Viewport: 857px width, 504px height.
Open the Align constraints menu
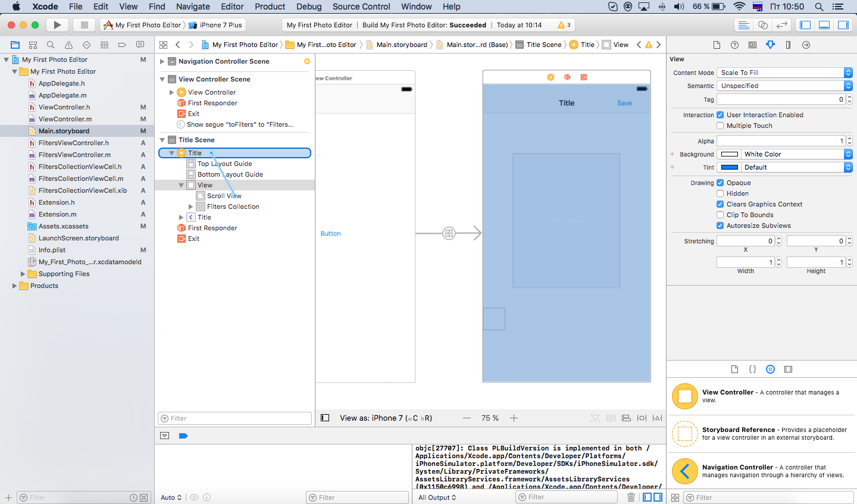pyautogui.click(x=626, y=418)
